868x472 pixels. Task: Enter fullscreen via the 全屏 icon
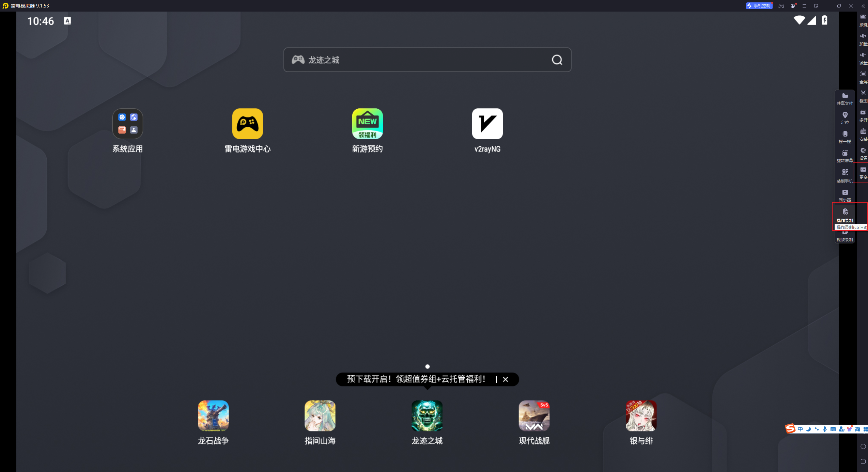click(x=863, y=77)
